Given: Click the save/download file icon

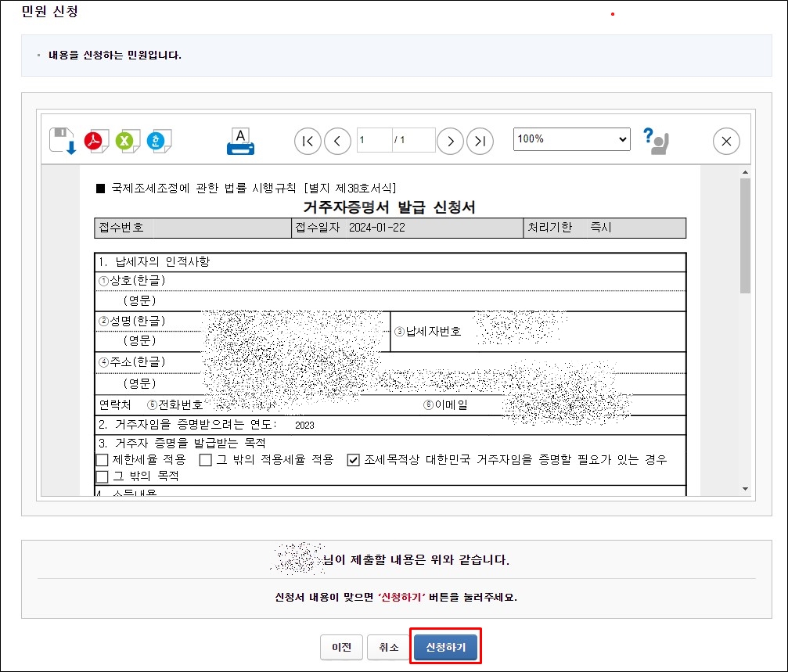Looking at the screenshot, I should [x=63, y=141].
